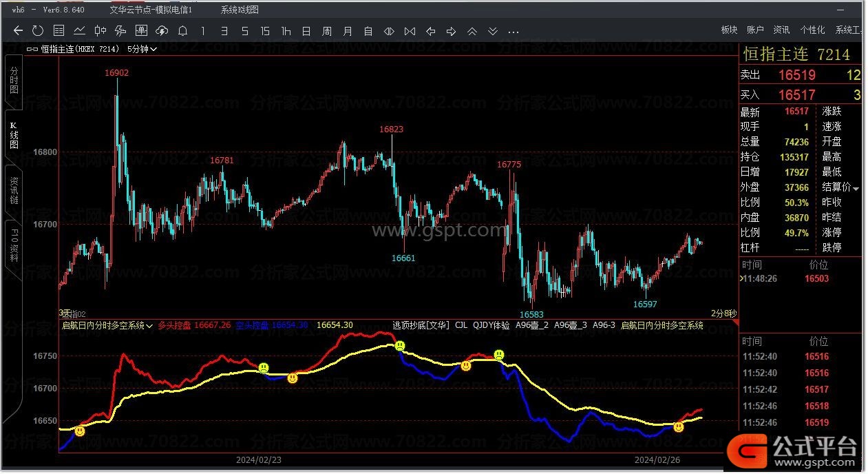
Task: Select the 11:48:26 tick row
Action: (x=801, y=279)
